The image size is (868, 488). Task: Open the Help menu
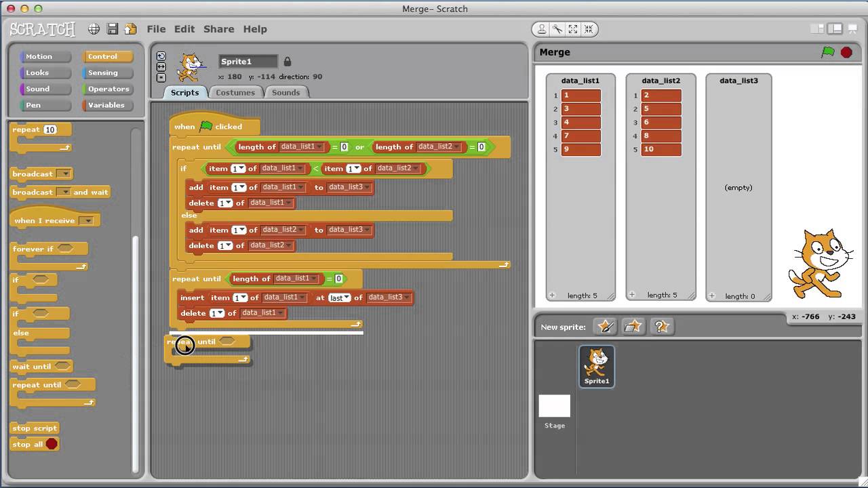pos(255,29)
